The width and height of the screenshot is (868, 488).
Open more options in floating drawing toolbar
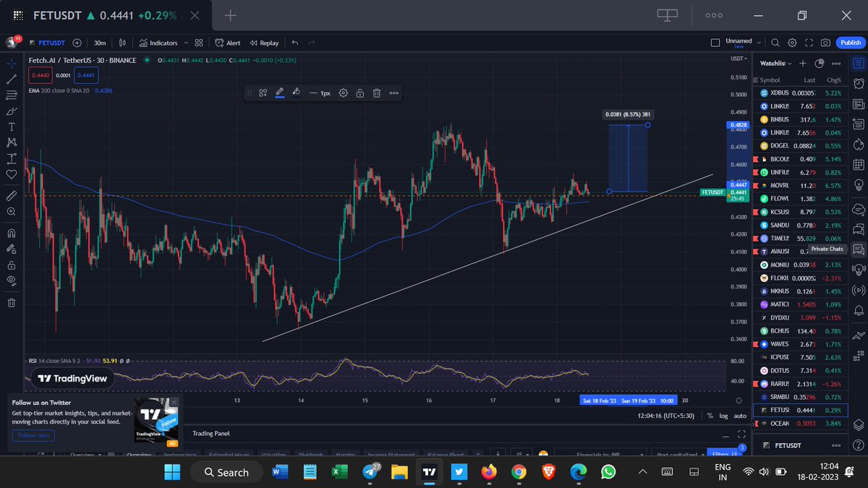point(393,93)
